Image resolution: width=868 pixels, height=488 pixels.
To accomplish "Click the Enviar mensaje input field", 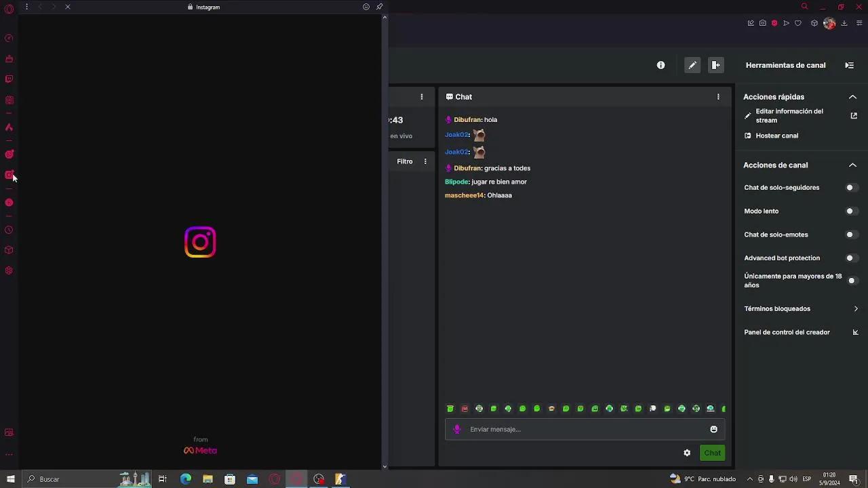I will tap(585, 429).
